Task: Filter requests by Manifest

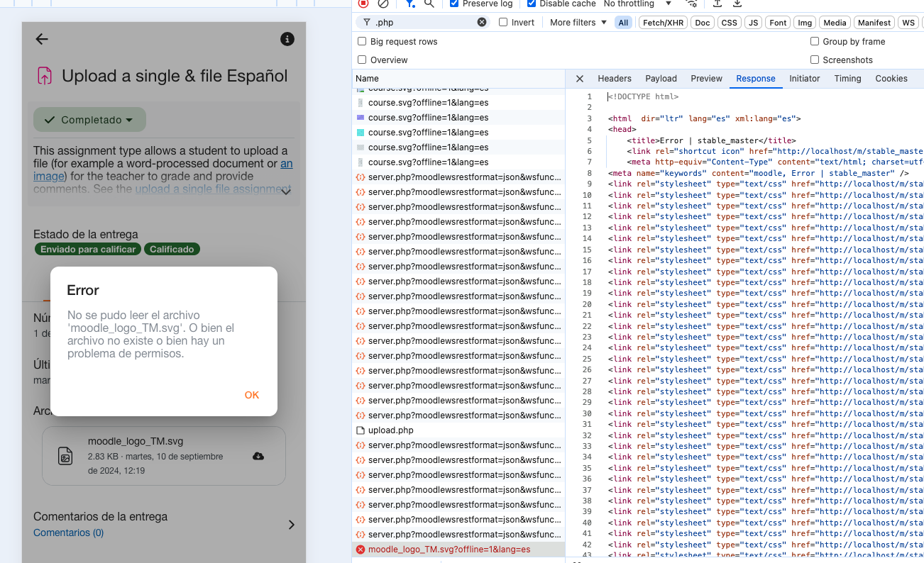Action: [x=874, y=23]
